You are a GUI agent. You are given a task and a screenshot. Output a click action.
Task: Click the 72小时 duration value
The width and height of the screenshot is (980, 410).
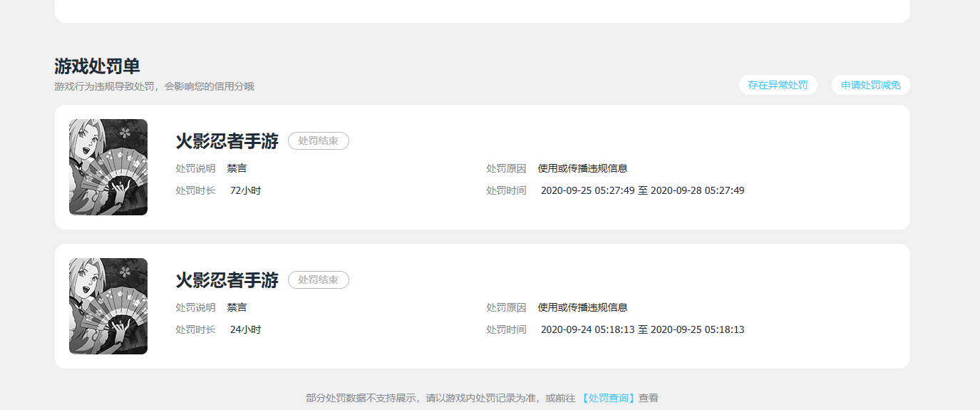246,190
